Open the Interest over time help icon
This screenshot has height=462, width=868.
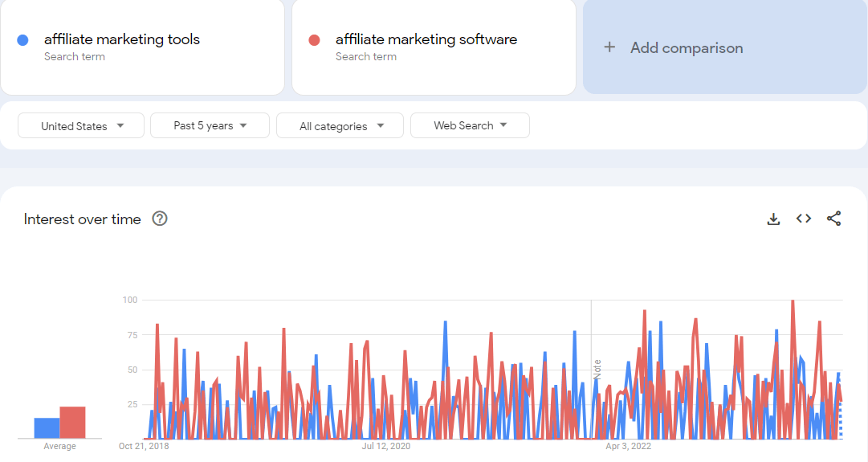pos(160,219)
